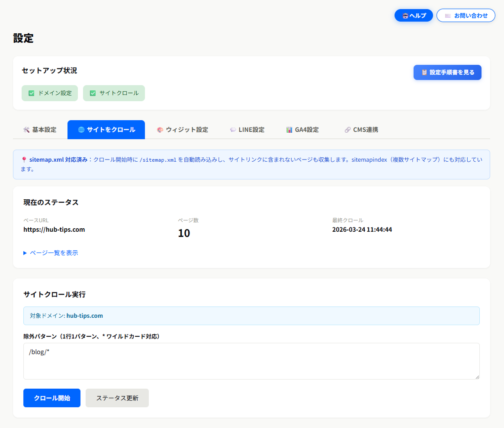Open the お問い合わせ contact page
504x428 pixels.
click(466, 15)
